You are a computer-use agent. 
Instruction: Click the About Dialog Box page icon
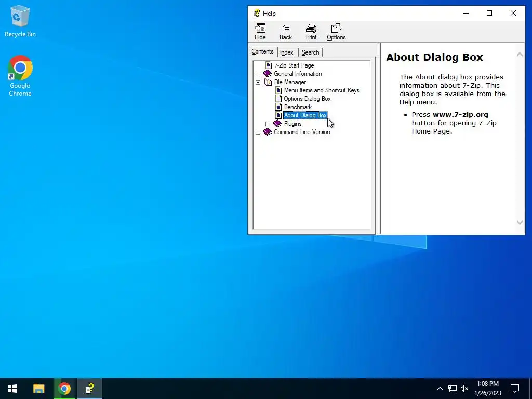[278, 115]
